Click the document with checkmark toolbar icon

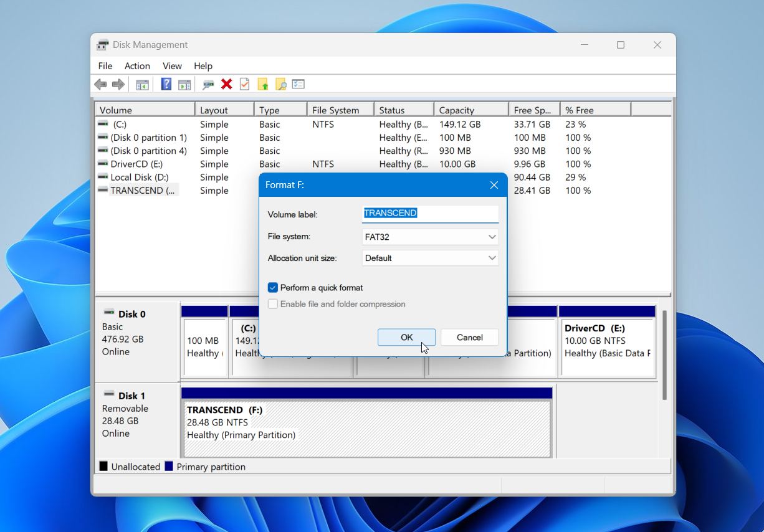click(x=244, y=84)
